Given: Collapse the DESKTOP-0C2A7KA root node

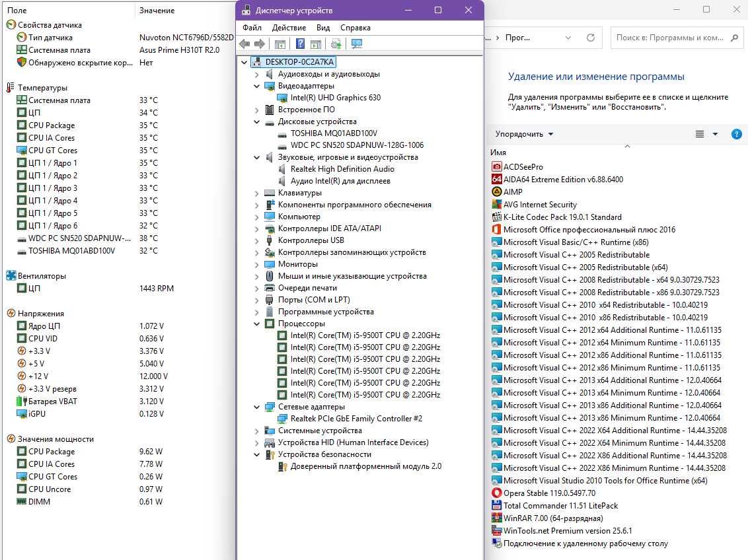Looking at the screenshot, I should pyautogui.click(x=244, y=62).
